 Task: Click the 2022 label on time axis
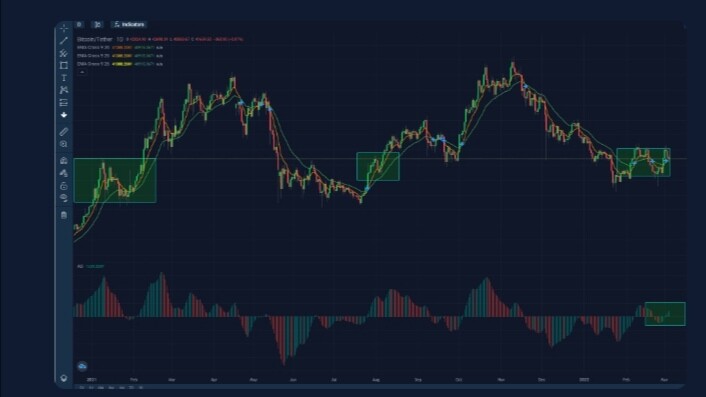[584, 380]
